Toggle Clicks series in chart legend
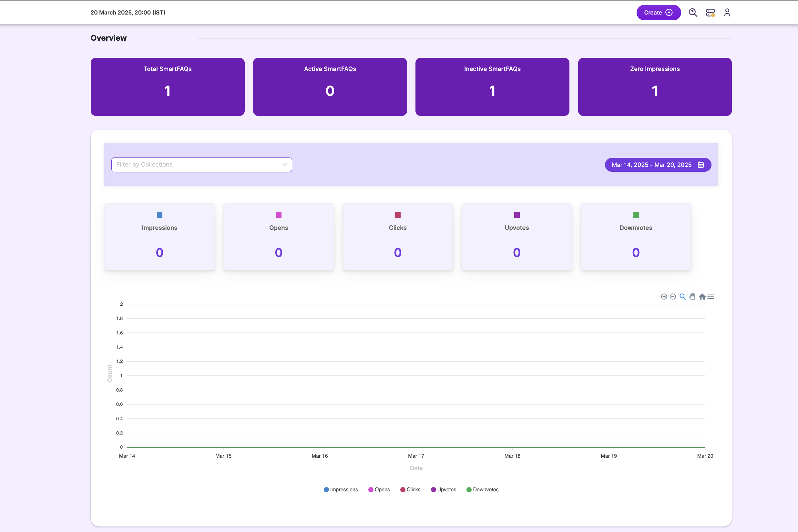Image resolution: width=798 pixels, height=532 pixels. click(x=410, y=490)
